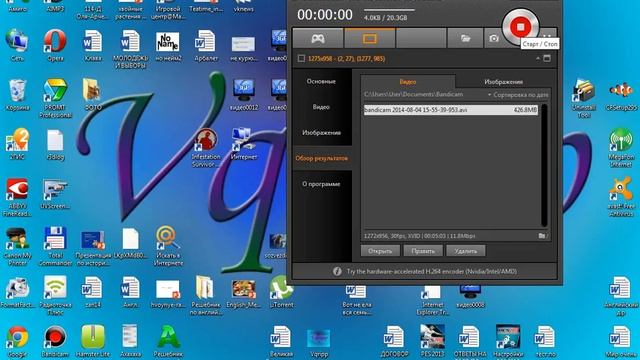The height and width of the screenshot is (360, 640).
Task: Click the window icon beside the collapse arrow
Action: [x=547, y=58]
